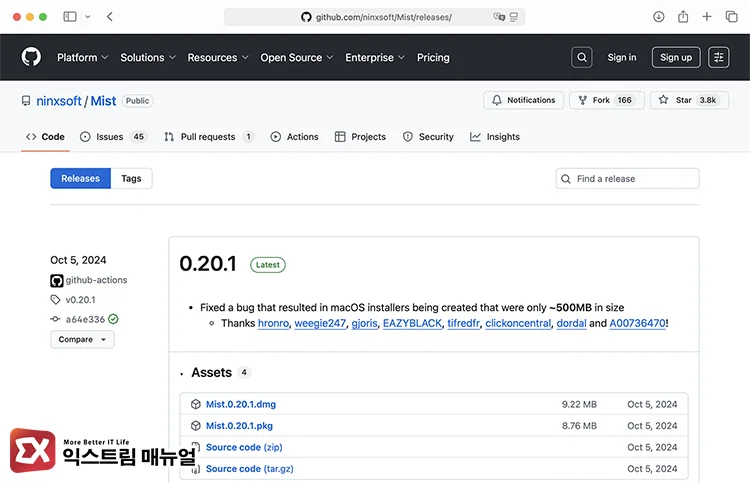
Task: Open the Platform dropdown menu
Action: 82,57
